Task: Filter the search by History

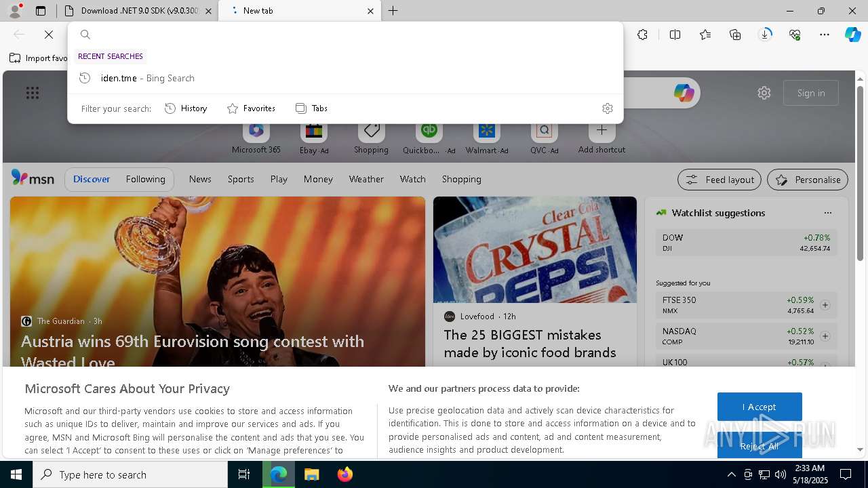Action: point(186,108)
